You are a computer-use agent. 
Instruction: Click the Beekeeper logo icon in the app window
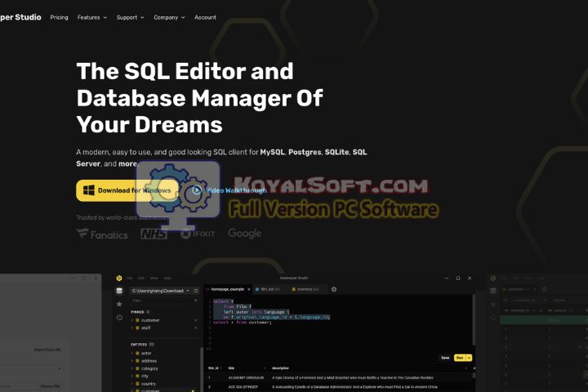[x=119, y=278]
